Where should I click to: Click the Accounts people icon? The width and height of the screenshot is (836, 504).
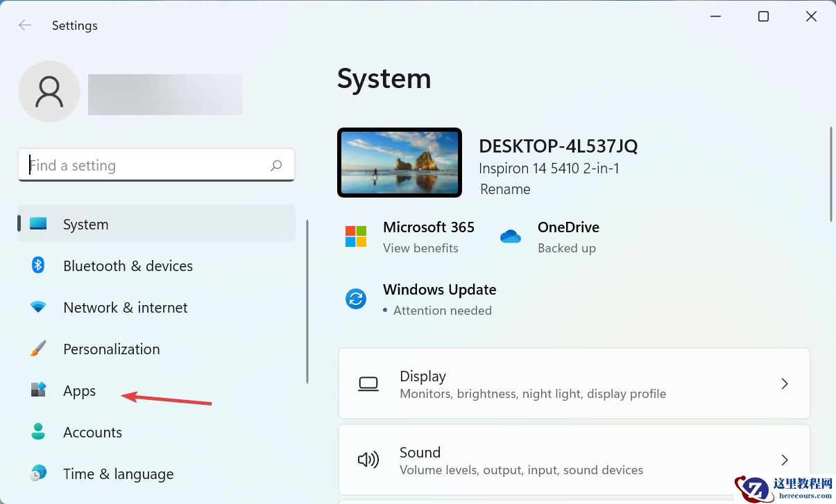click(37, 432)
